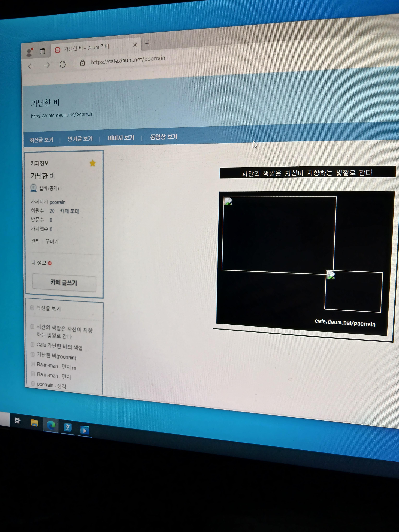The image size is (399, 532).
Task: Open the 최신글 보기 menu
Action: [x=41, y=140]
